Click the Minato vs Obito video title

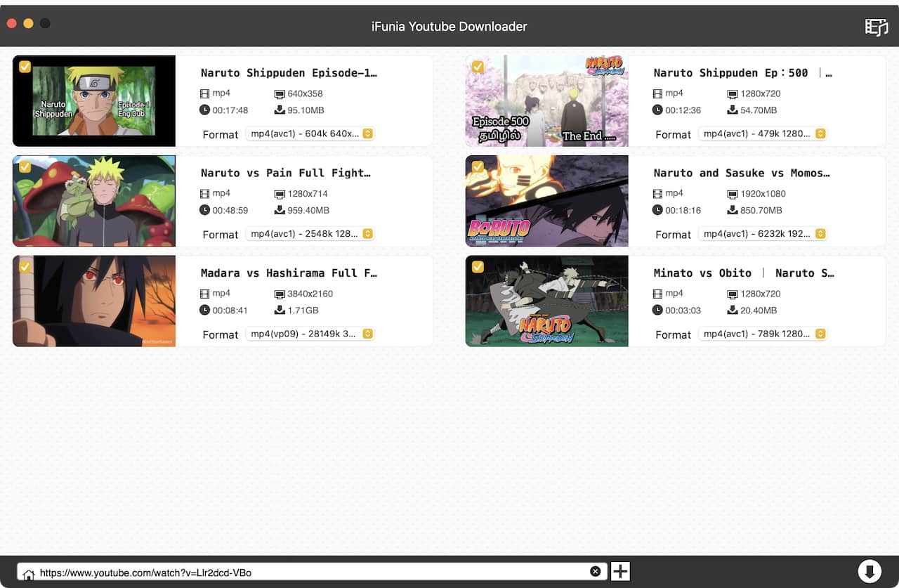(x=743, y=273)
